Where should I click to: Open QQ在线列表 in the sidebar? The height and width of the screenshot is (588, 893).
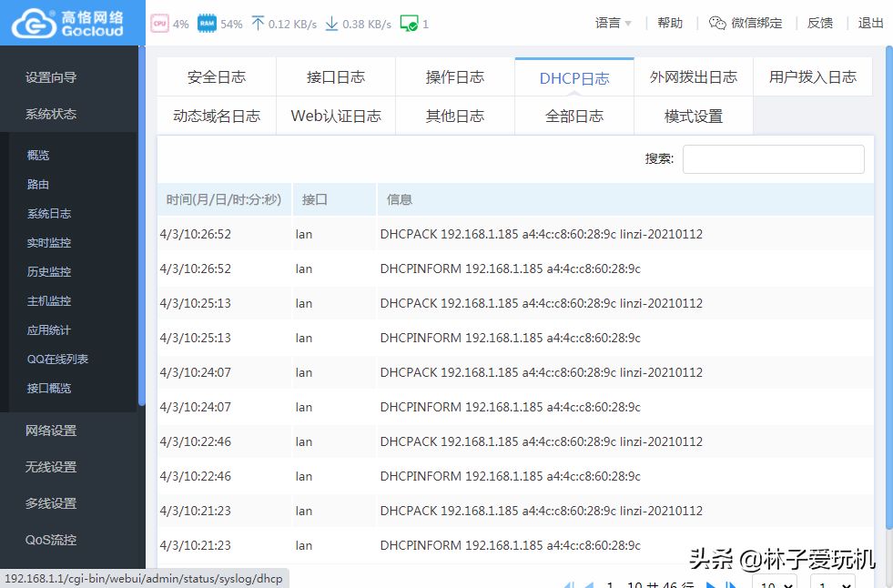coord(57,359)
